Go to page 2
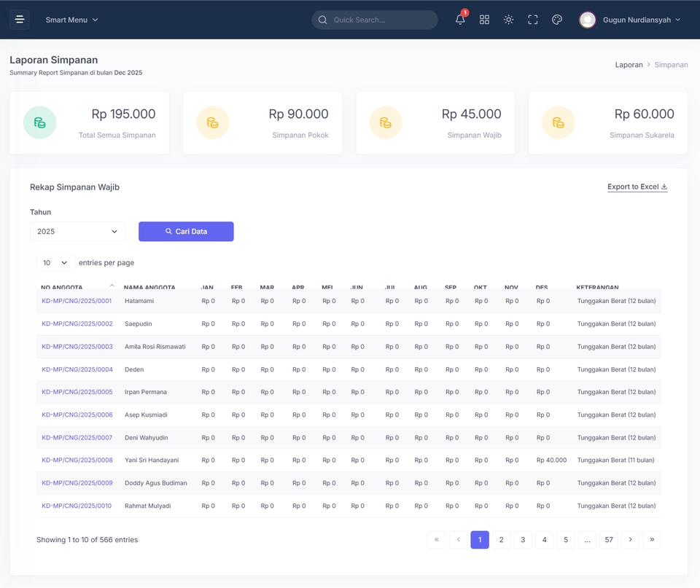Image resolution: width=700 pixels, height=588 pixels. (502, 540)
